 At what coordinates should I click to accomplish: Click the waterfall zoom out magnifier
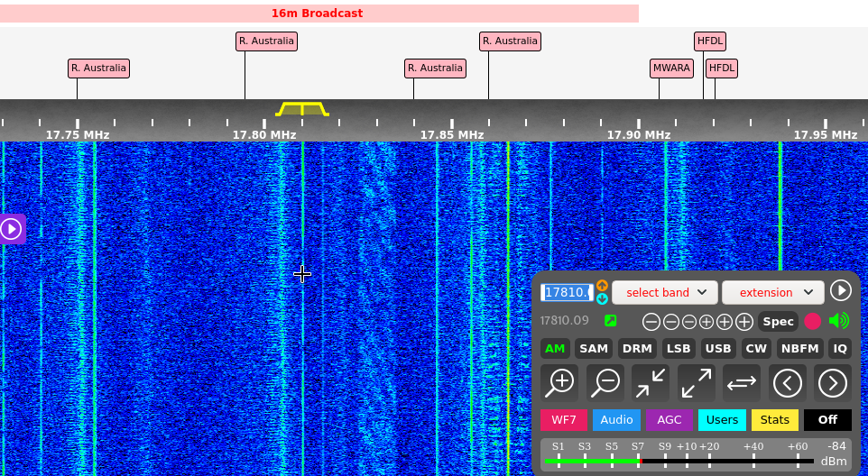point(605,383)
